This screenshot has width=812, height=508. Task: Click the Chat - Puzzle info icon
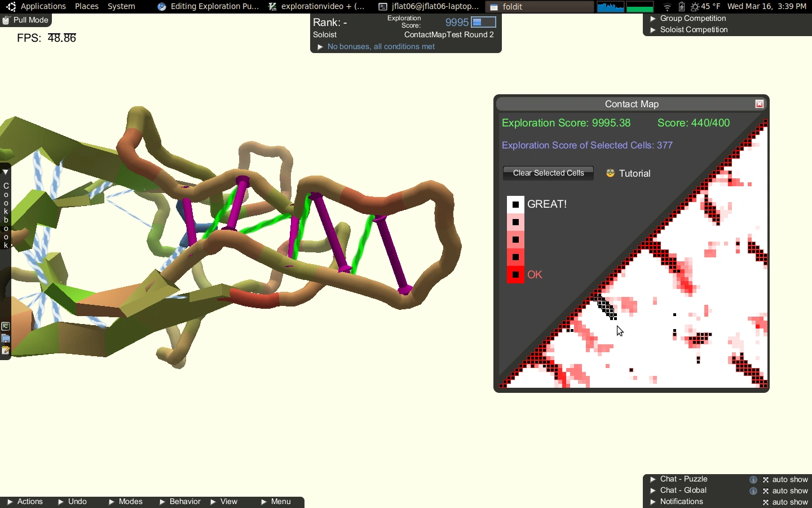pyautogui.click(x=753, y=480)
